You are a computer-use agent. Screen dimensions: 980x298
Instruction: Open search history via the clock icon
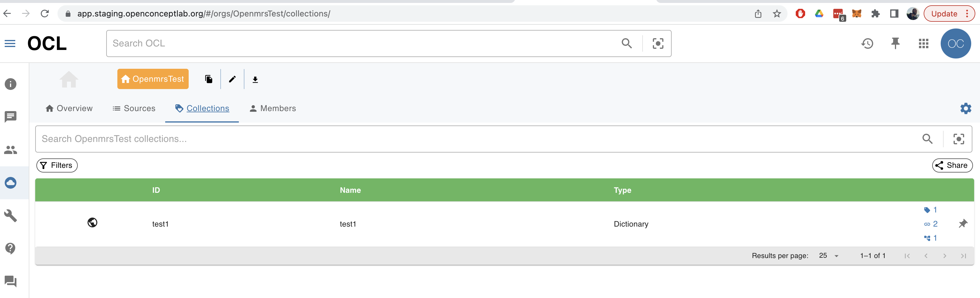pyautogui.click(x=867, y=43)
